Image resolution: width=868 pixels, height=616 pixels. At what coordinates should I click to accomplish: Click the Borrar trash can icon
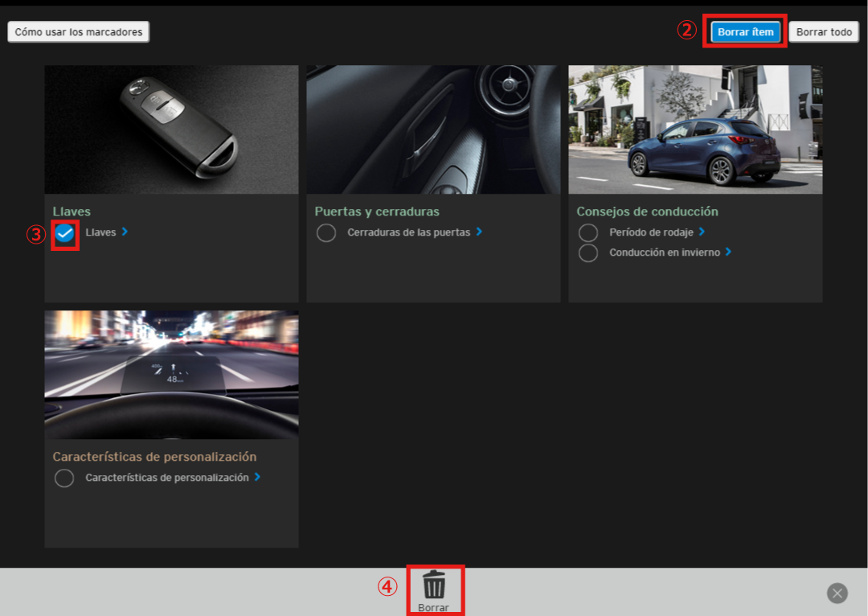(434, 584)
